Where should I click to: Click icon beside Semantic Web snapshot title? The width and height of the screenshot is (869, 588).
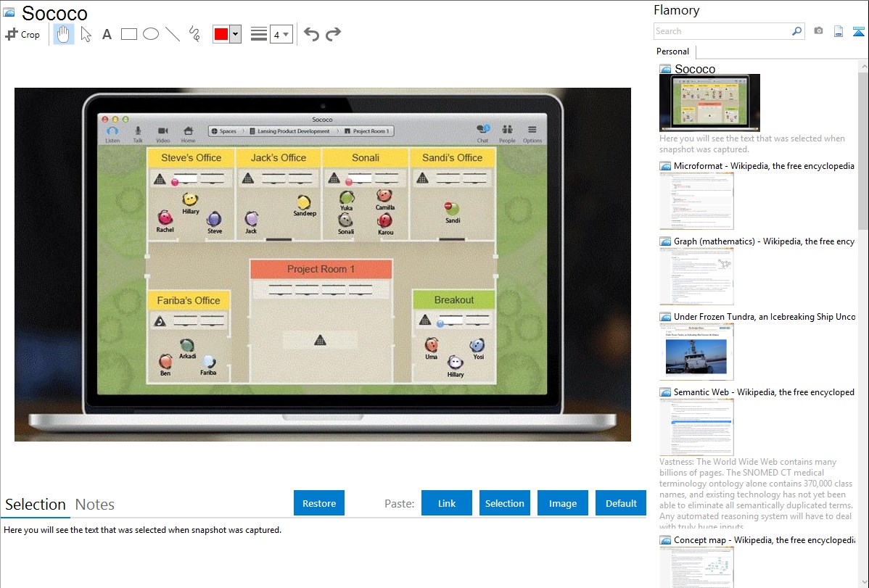pos(666,392)
